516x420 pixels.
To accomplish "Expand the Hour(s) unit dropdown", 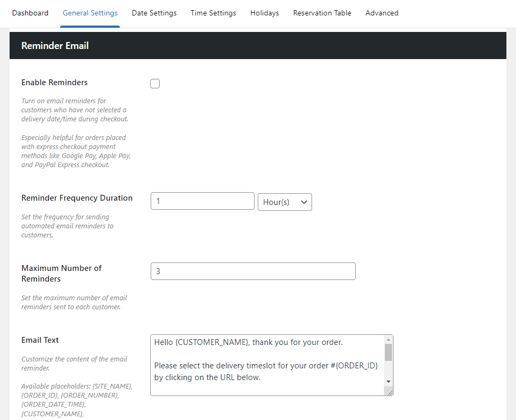I will [284, 202].
